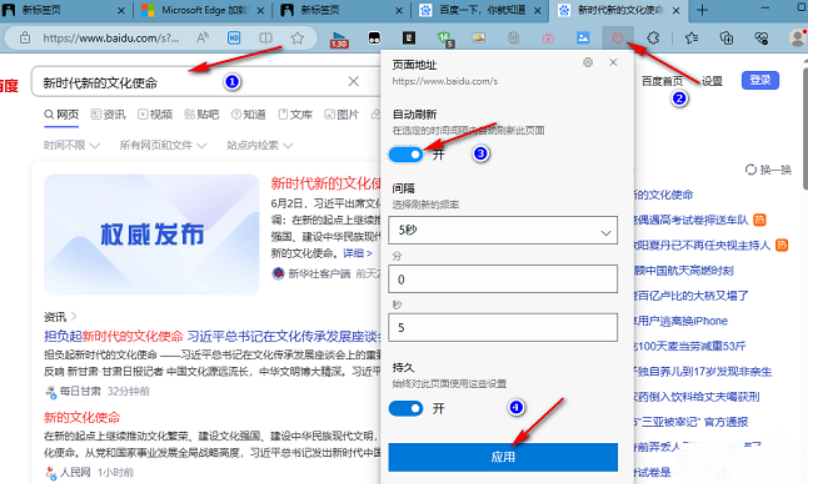Turn off the auto refresh toggle
813x484 pixels.
pyautogui.click(x=406, y=154)
